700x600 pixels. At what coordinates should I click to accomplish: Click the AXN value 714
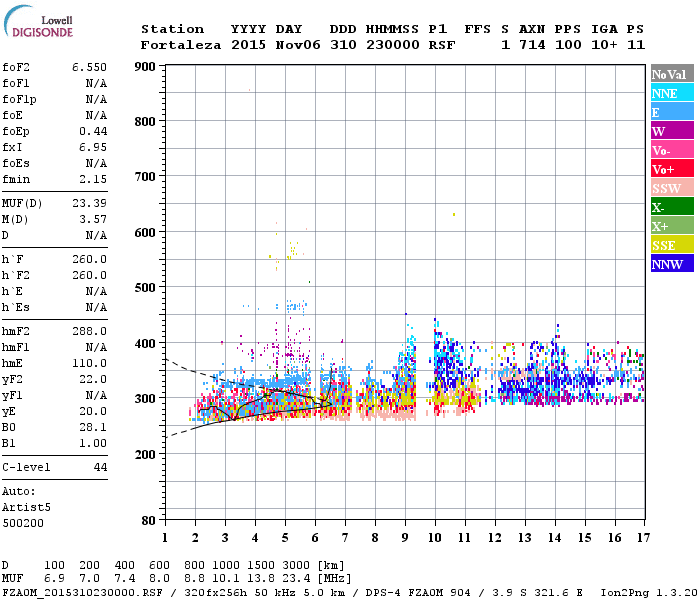pyautogui.click(x=532, y=45)
